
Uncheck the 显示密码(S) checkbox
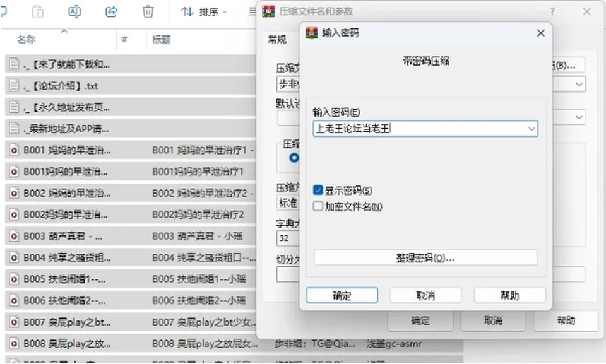[318, 190]
